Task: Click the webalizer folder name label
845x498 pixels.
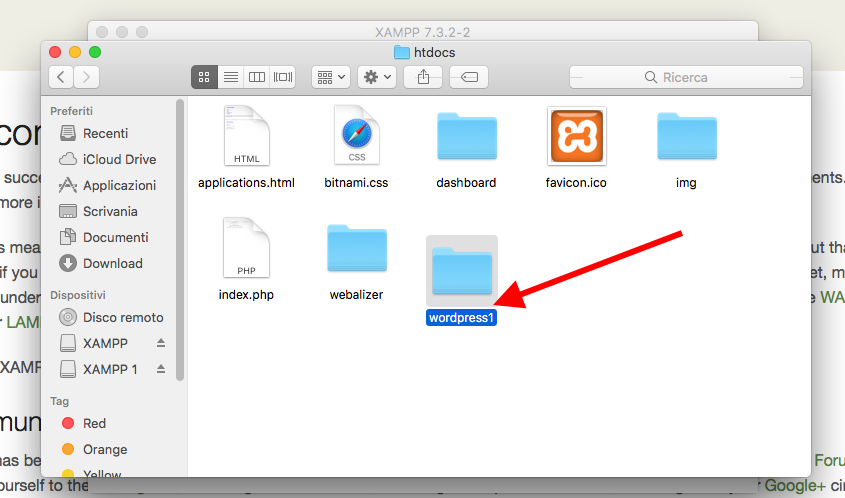Action: click(356, 295)
